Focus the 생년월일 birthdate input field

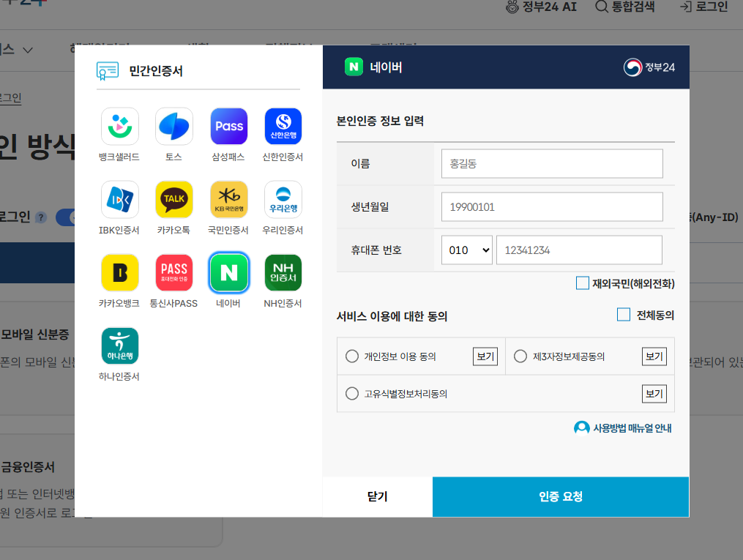(x=552, y=207)
